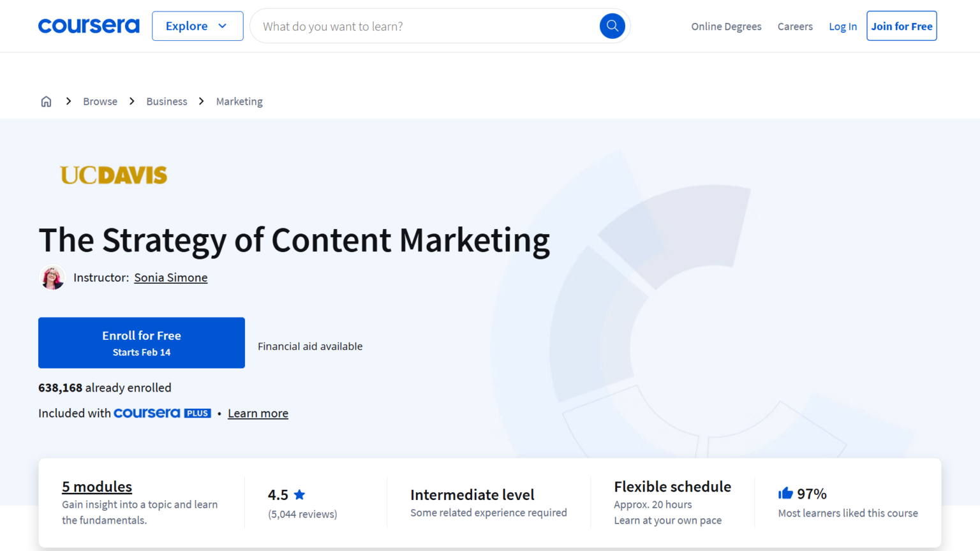
Task: Expand the chevron after Browse breadcrumb
Action: click(x=131, y=101)
